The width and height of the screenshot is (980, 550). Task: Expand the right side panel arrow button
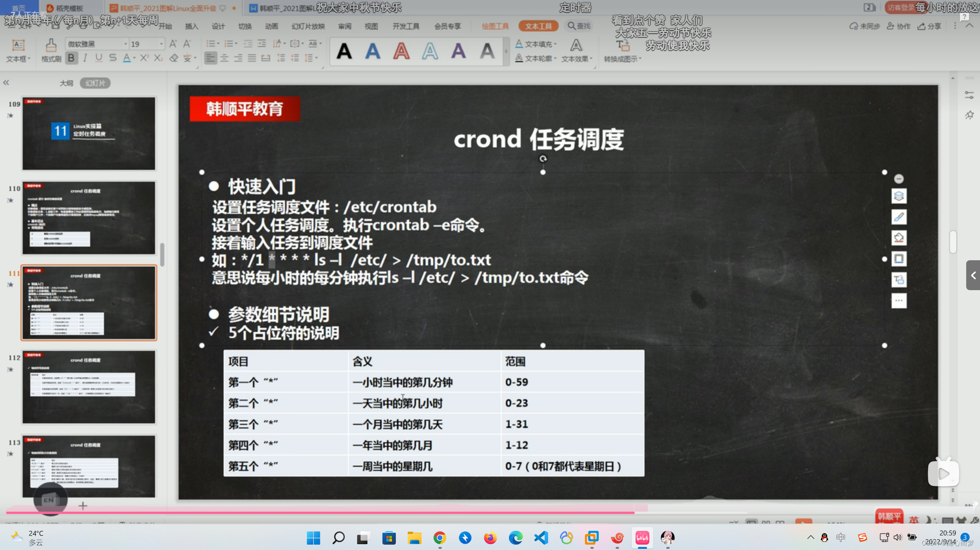(x=973, y=275)
